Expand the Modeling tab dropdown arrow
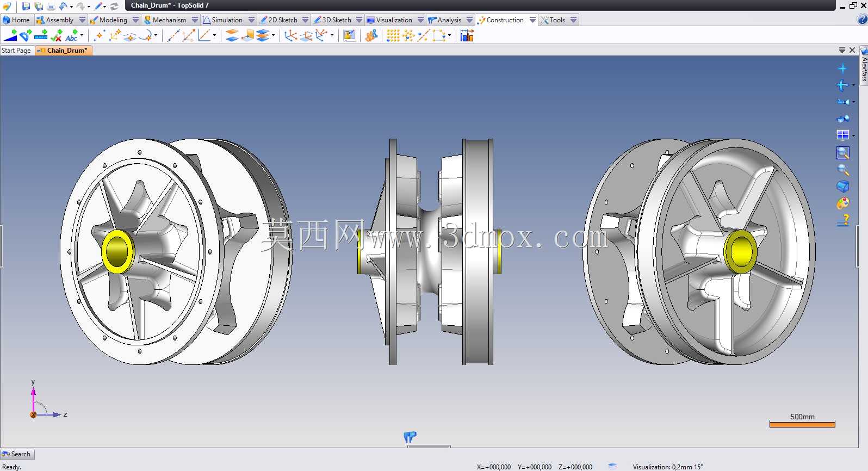This screenshot has width=868, height=471. [136, 20]
